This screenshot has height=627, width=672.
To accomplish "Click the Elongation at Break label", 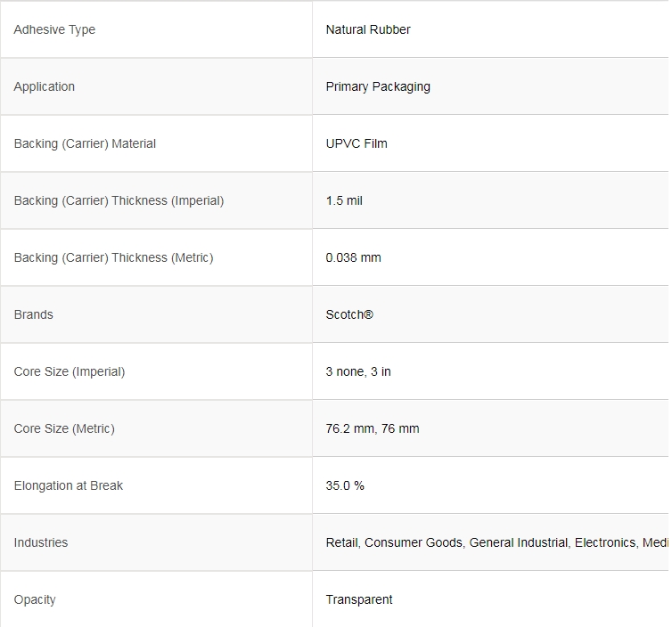I will (x=69, y=485).
